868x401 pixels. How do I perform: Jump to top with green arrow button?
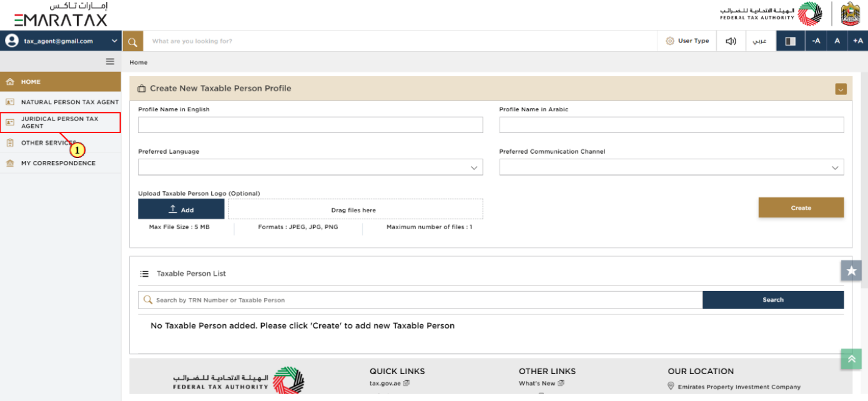click(851, 359)
